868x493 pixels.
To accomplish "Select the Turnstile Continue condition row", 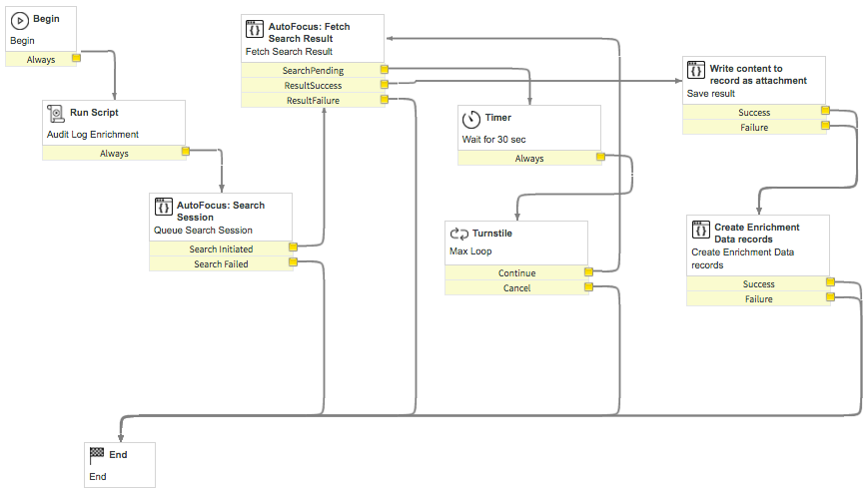I will 516,272.
